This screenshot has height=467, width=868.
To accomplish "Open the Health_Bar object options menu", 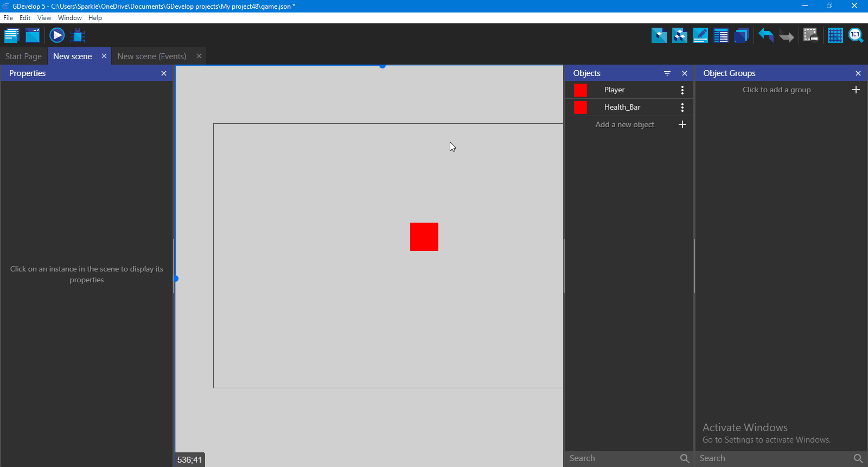I will click(682, 108).
